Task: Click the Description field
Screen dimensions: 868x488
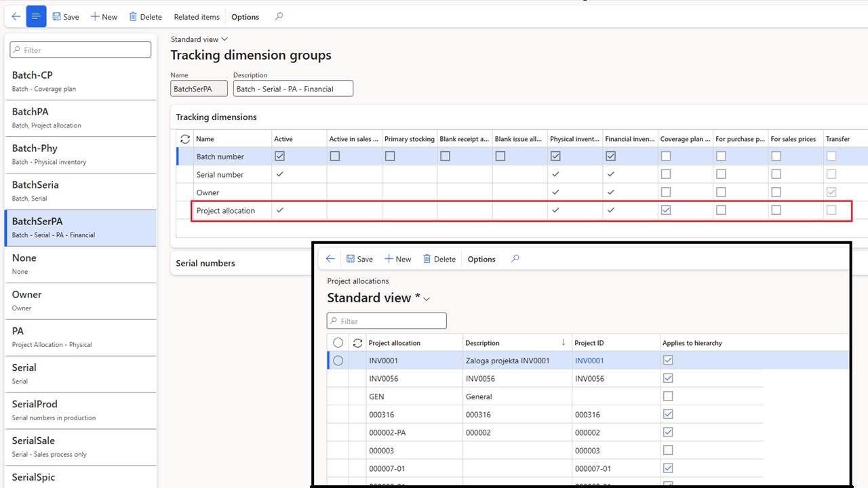Action: click(x=293, y=88)
